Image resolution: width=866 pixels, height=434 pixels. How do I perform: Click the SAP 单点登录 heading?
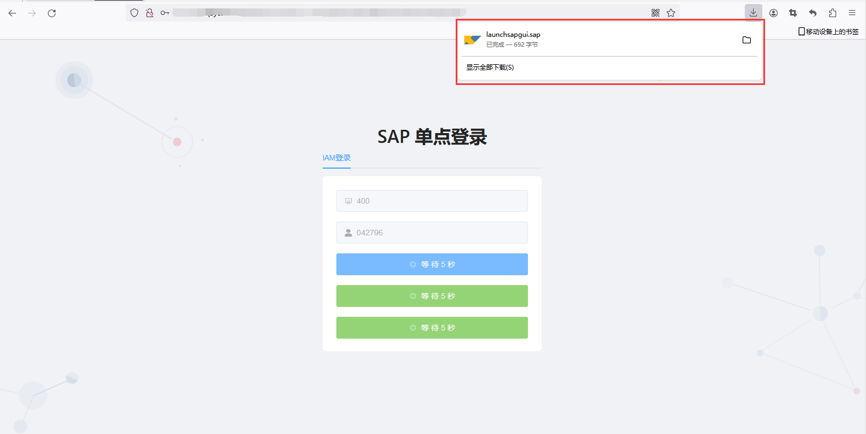pyautogui.click(x=432, y=136)
